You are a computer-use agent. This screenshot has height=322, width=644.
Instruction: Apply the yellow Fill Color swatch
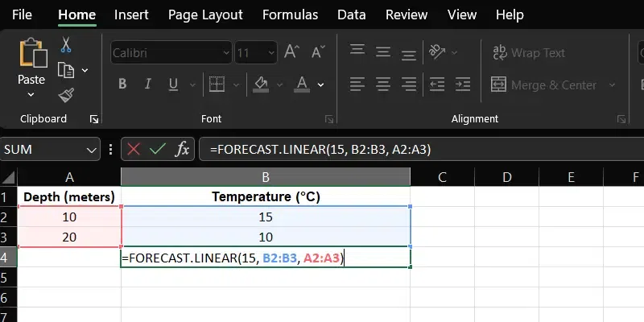click(x=260, y=85)
